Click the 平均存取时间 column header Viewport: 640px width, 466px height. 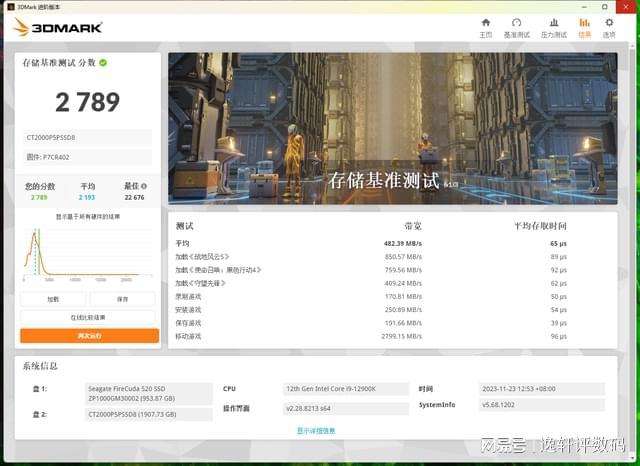tap(540, 226)
